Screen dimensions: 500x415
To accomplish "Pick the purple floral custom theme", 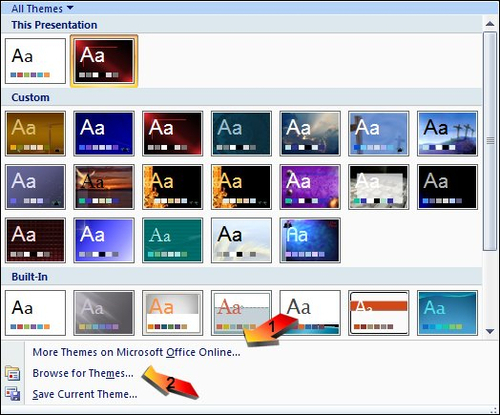I will (310, 187).
